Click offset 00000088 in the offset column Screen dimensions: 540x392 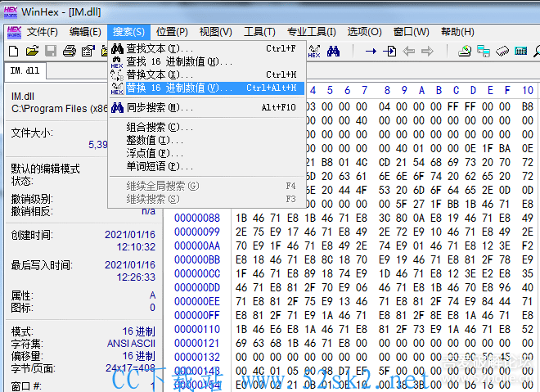[x=197, y=218]
